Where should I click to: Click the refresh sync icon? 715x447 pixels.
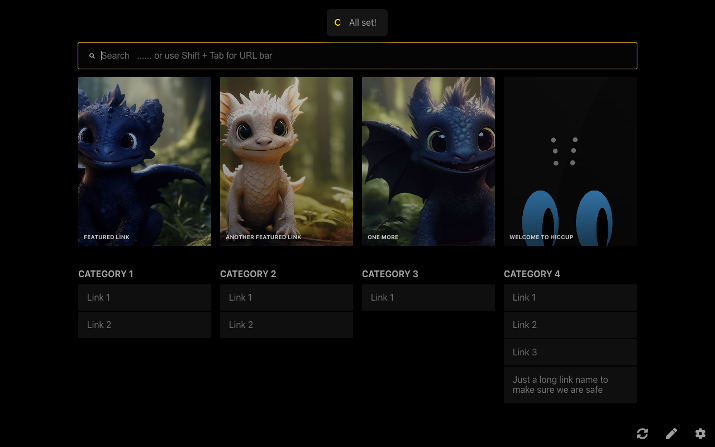[642, 433]
